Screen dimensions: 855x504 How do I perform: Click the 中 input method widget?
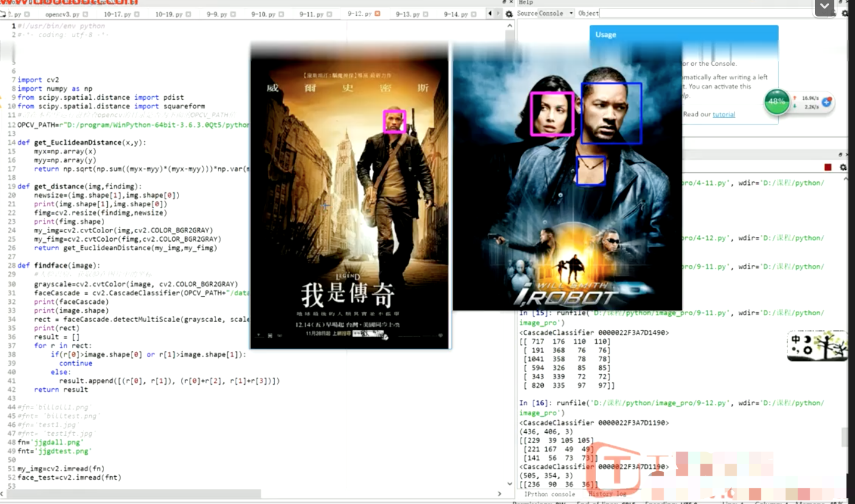click(817, 346)
